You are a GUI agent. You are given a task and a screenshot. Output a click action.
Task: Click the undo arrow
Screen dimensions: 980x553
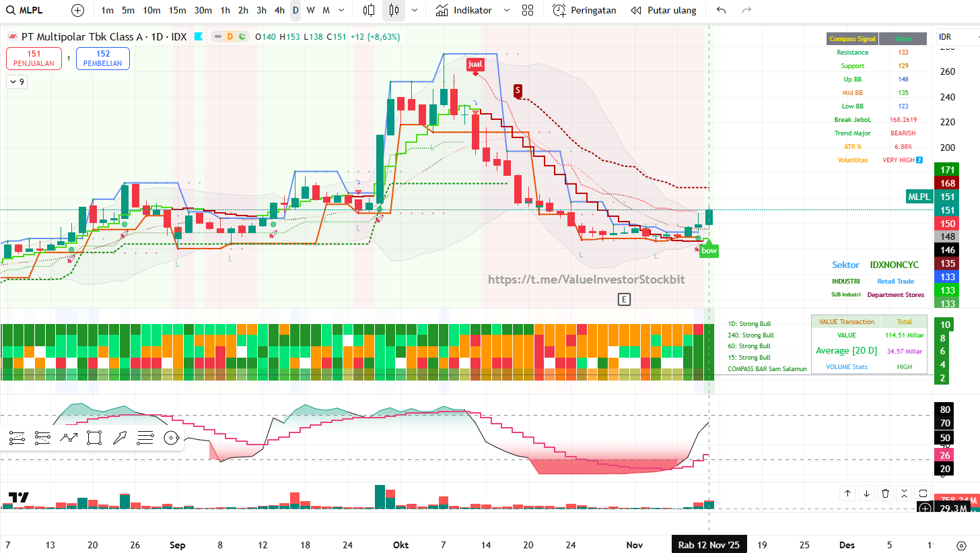[722, 10]
